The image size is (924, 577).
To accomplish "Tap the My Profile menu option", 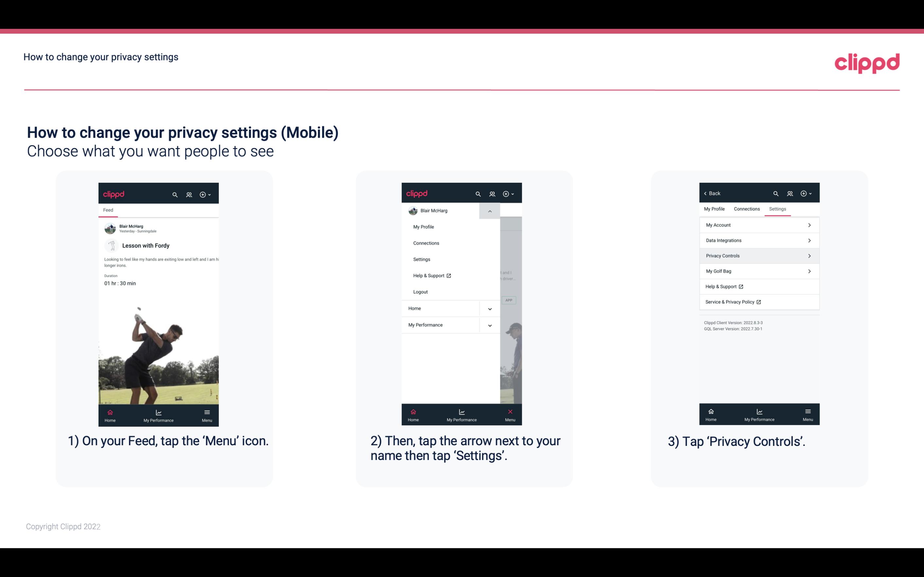I will [x=424, y=227].
